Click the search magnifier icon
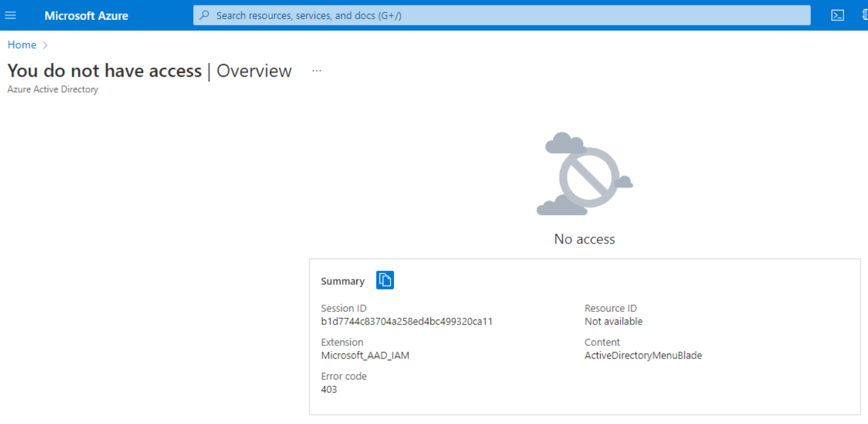Screen dimensions: 868x424 pyautogui.click(x=204, y=15)
